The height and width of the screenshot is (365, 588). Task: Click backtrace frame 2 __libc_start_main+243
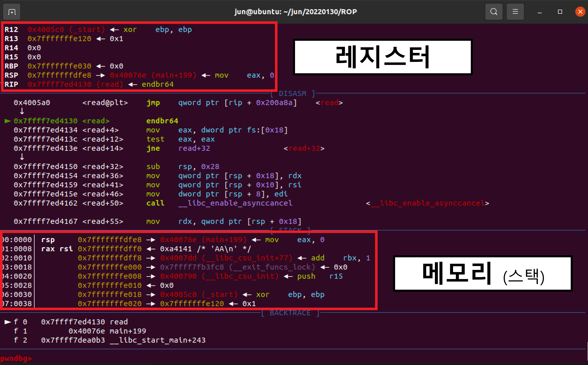pyautogui.click(x=123, y=340)
